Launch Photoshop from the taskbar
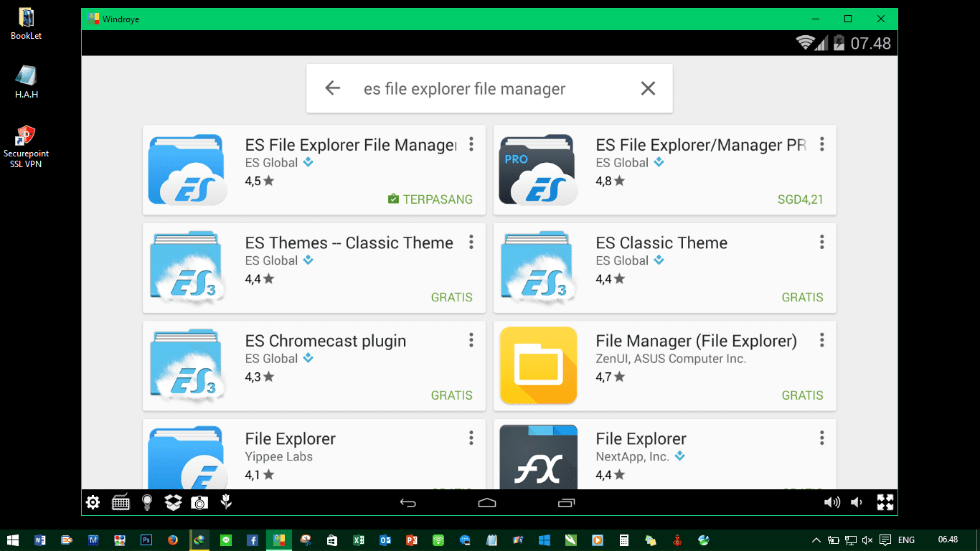The height and width of the screenshot is (551, 980). pos(146,540)
